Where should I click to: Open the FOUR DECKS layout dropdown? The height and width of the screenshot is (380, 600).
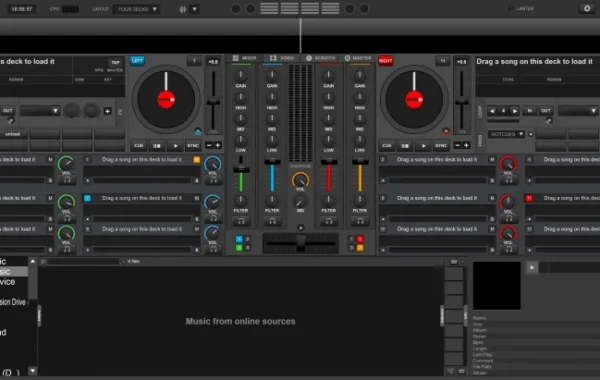click(x=137, y=9)
